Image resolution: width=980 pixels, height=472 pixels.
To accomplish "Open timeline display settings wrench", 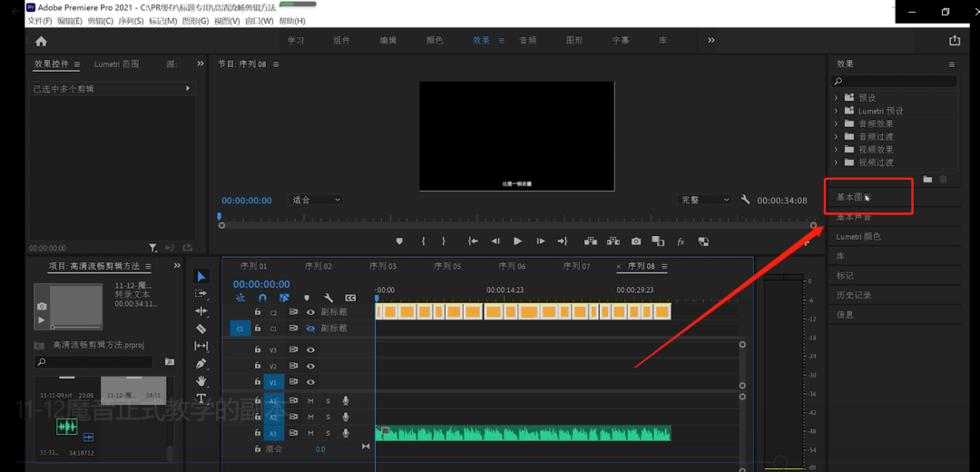I will coord(328,299).
